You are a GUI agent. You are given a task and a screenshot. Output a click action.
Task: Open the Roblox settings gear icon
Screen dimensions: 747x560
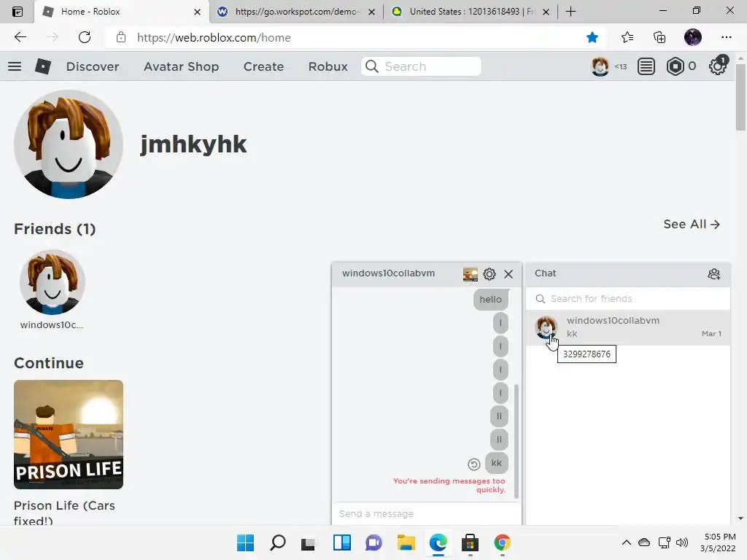tap(718, 66)
